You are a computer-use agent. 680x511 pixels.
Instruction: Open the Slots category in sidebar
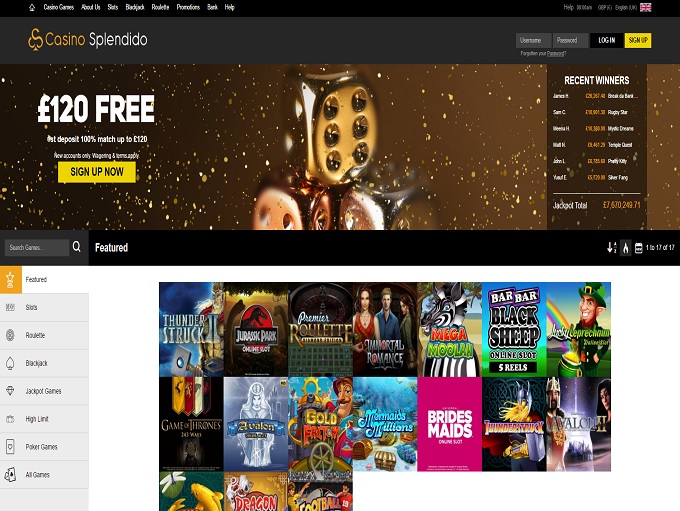coord(44,308)
